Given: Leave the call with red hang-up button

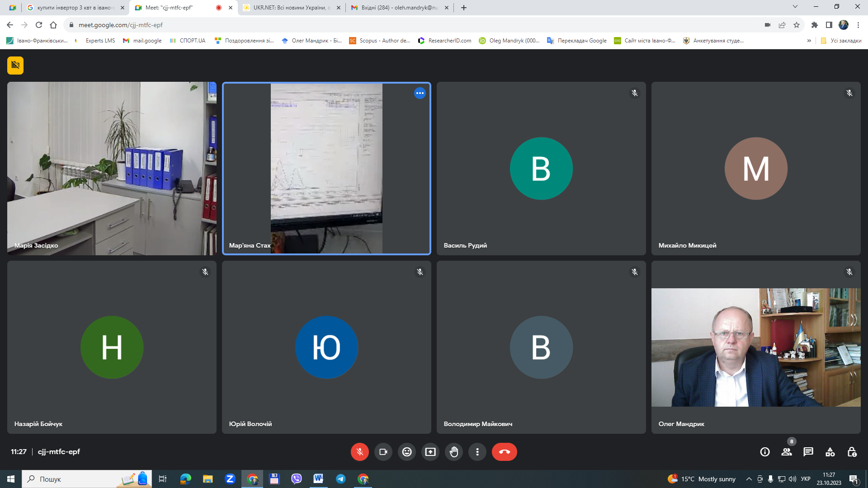Looking at the screenshot, I should point(504,452).
